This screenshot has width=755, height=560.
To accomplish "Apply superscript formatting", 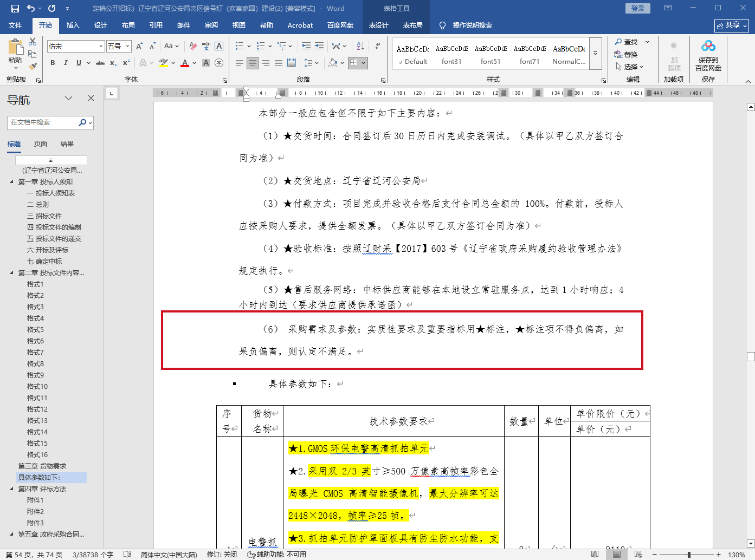I will pos(126,63).
